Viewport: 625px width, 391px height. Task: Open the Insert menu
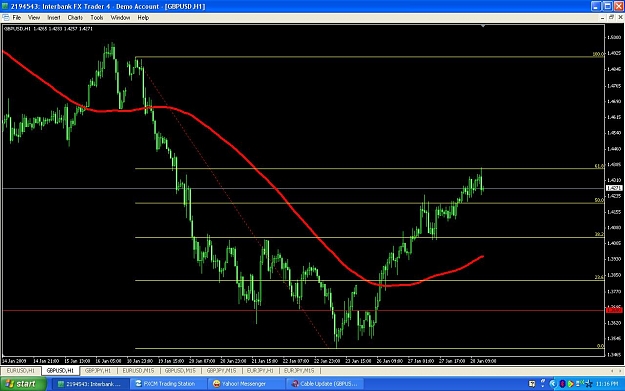coord(54,18)
